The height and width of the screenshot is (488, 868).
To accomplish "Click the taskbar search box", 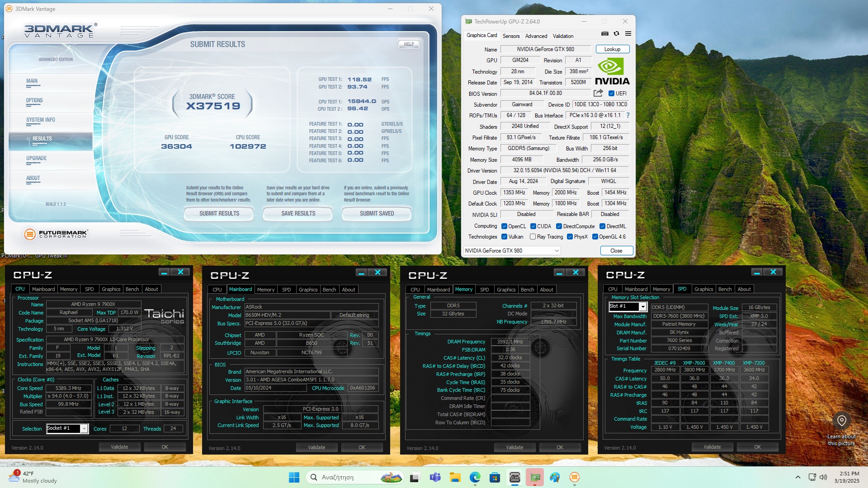I will click(355, 477).
